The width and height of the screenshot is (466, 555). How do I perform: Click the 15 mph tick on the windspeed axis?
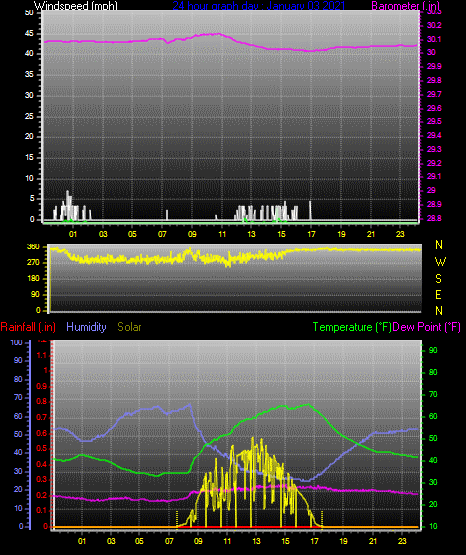pyautogui.click(x=29, y=157)
